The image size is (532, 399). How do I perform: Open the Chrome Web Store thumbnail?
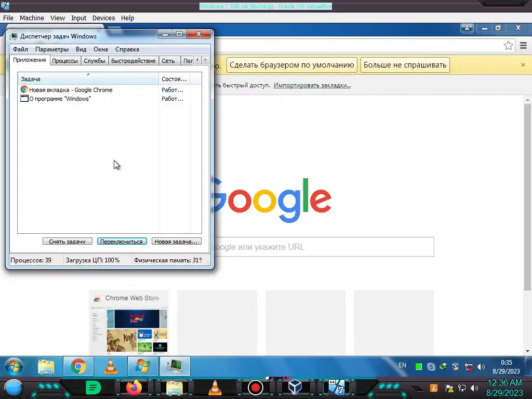pos(129,322)
